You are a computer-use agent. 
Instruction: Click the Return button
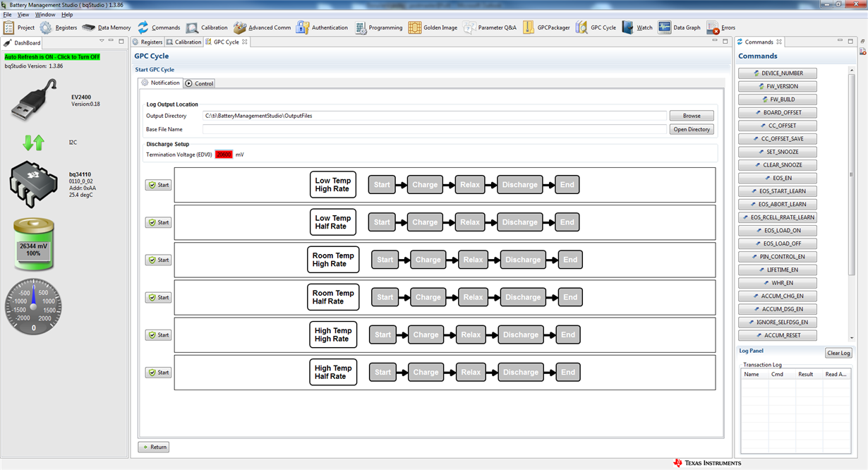click(154, 447)
